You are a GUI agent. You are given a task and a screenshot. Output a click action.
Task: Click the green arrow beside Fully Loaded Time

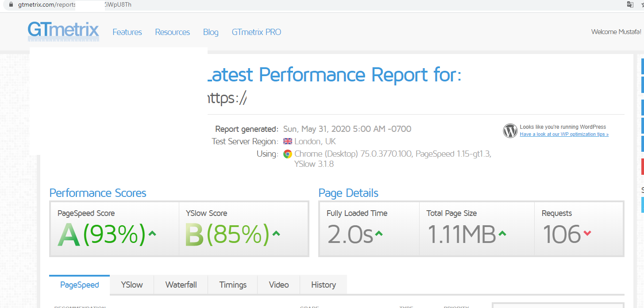tap(379, 233)
